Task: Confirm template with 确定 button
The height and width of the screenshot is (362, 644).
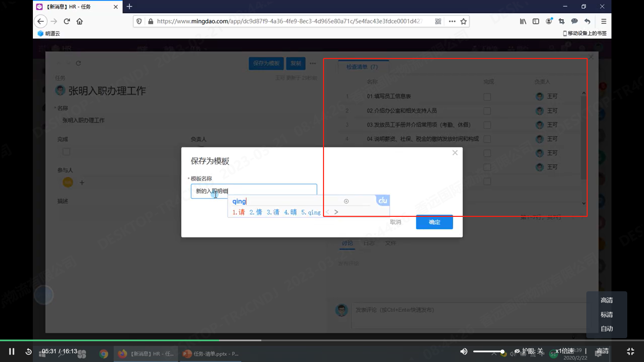Action: (434, 222)
